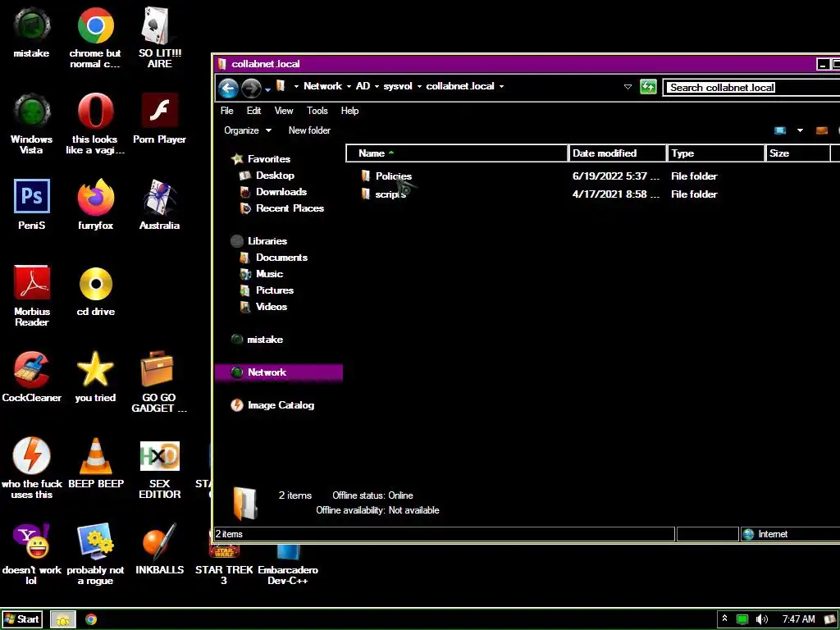Open the 'doesn't work lol' Yahoo icon
The image size is (840, 630).
32,555
